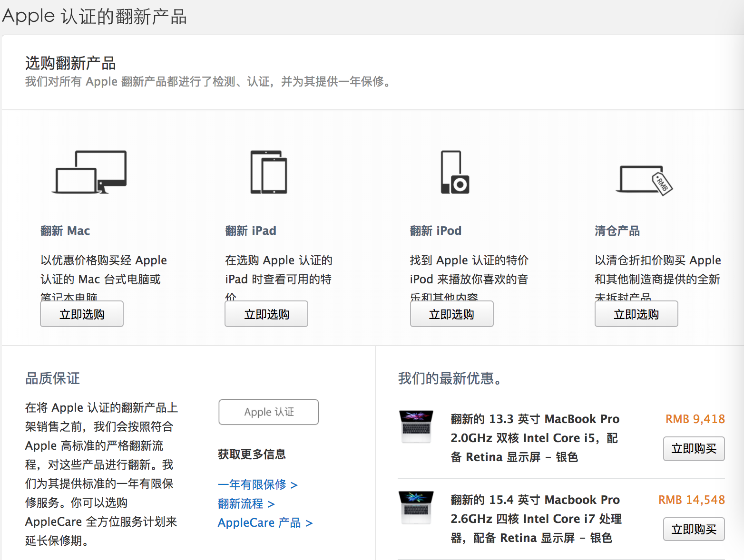Click 立即选购 under 清仓产品
This screenshot has width=744, height=560.
(x=636, y=314)
